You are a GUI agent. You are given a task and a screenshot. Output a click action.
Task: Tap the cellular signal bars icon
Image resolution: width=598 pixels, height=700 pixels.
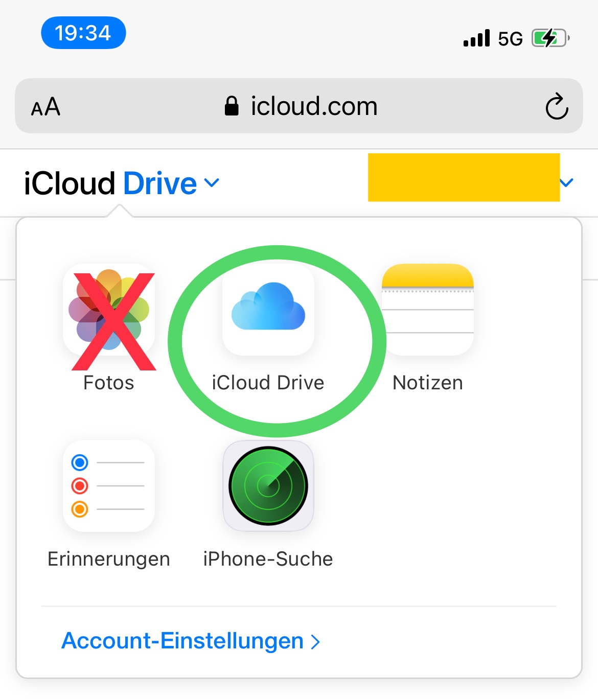pyautogui.click(x=476, y=38)
